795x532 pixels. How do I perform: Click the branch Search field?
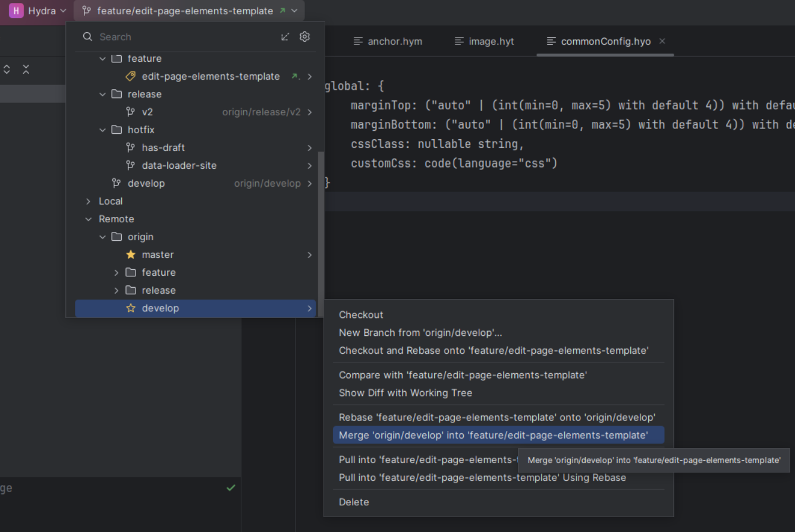click(178, 37)
